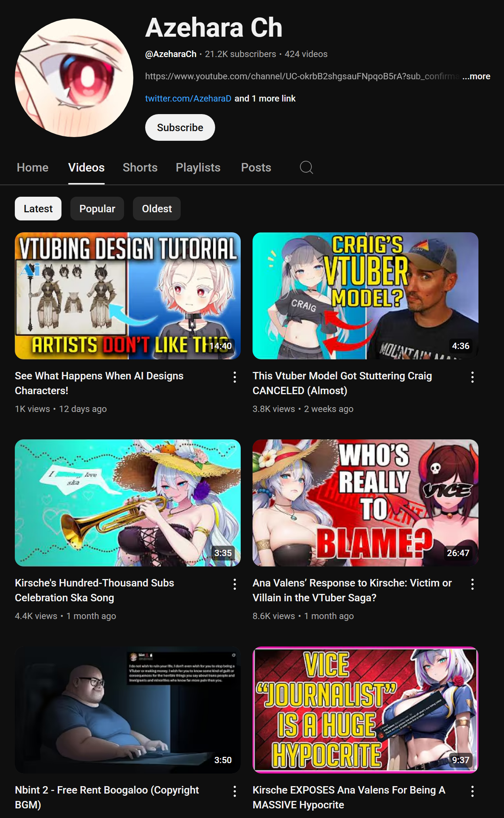This screenshot has width=504, height=818.
Task: Open options menu for 'Kirsche's Hundred-Thousand Subs Celebration' video
Action: coord(235,584)
